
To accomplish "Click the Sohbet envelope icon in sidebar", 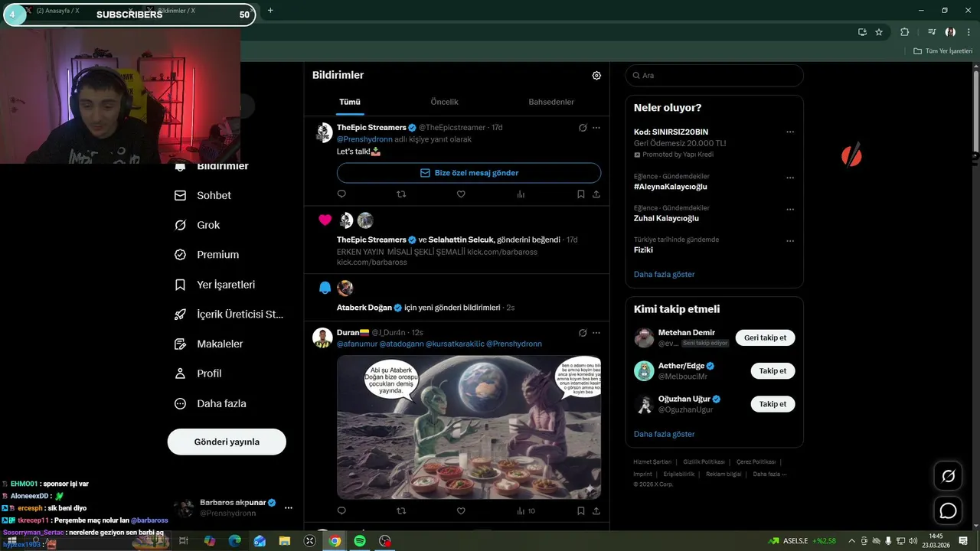I will 181,195.
